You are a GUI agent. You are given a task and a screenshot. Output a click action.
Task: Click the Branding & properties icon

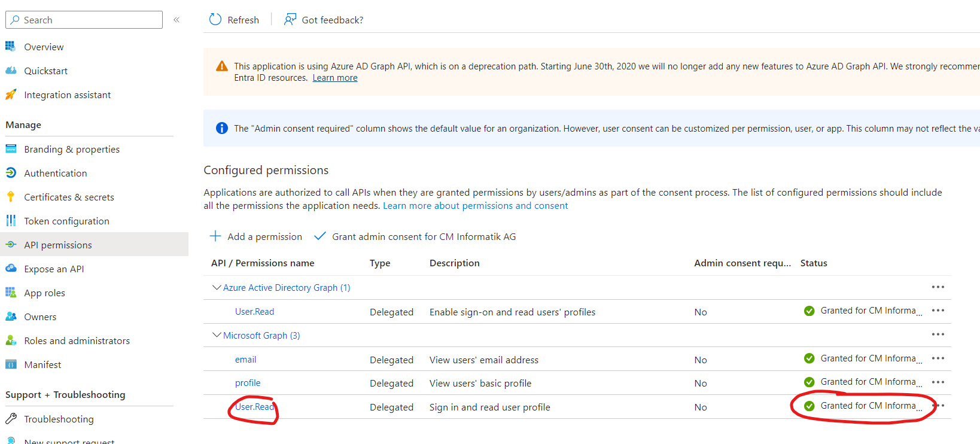coord(11,148)
